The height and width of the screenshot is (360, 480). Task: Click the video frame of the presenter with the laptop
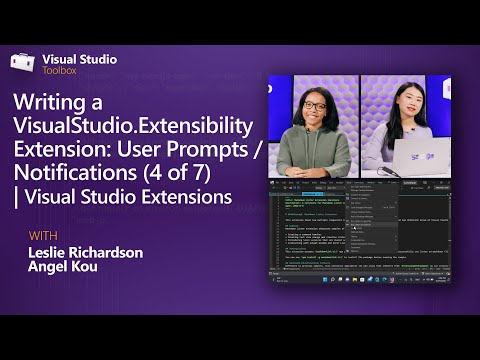(406, 126)
